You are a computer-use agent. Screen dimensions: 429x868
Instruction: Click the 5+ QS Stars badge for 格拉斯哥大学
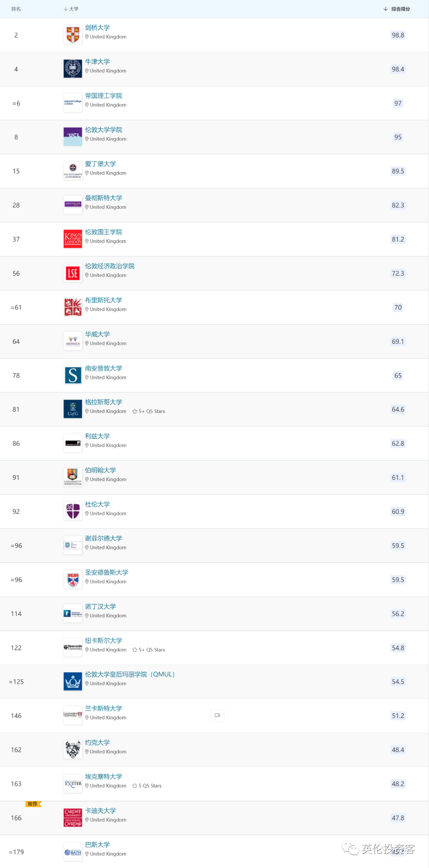click(149, 411)
